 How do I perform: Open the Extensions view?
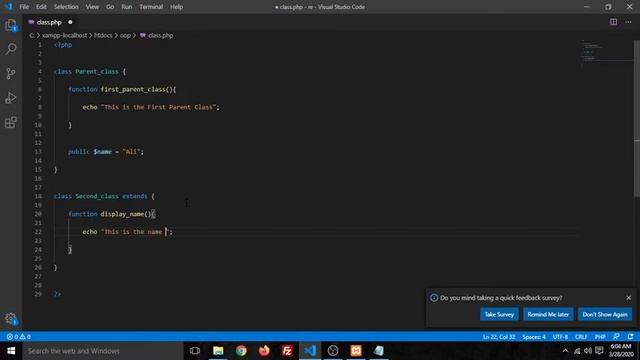[11, 122]
